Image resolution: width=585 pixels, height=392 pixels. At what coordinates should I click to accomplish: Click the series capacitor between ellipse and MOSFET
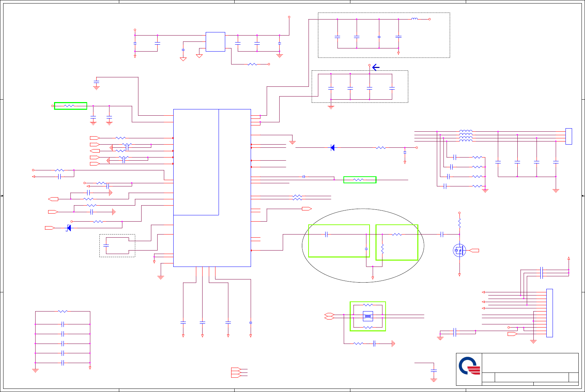[x=442, y=235]
